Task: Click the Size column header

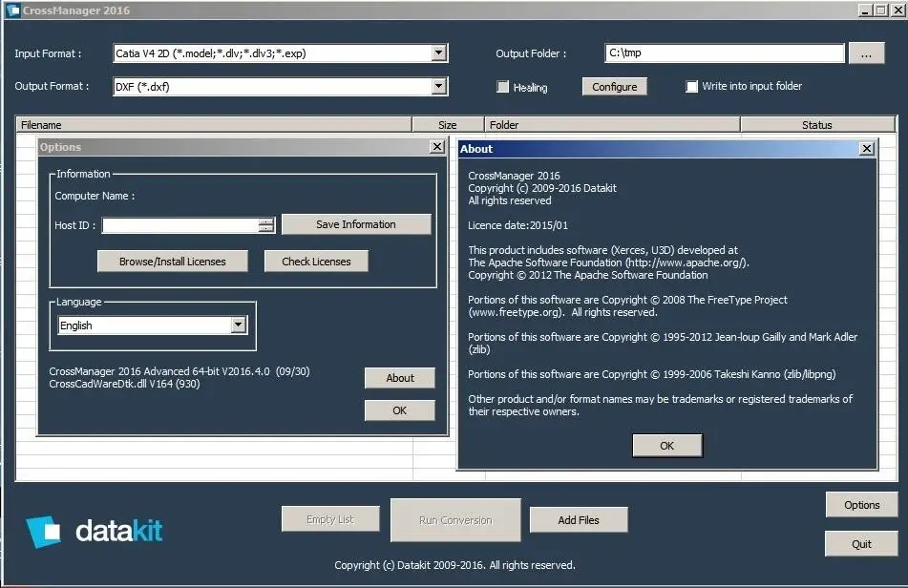Action: pyautogui.click(x=448, y=124)
